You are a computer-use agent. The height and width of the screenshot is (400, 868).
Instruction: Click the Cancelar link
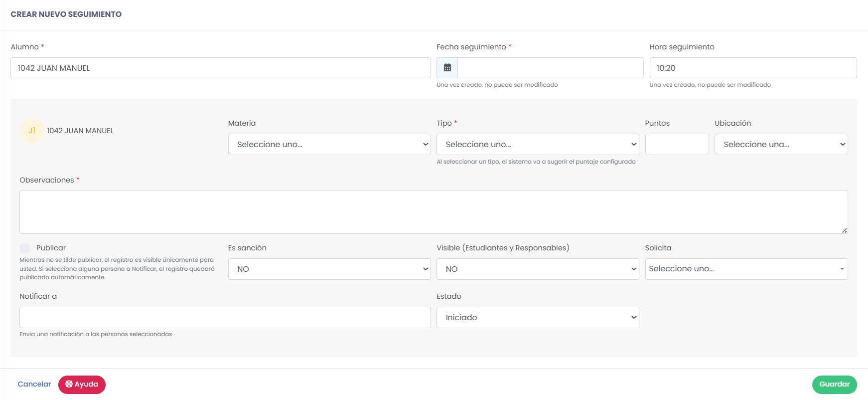[x=34, y=384]
